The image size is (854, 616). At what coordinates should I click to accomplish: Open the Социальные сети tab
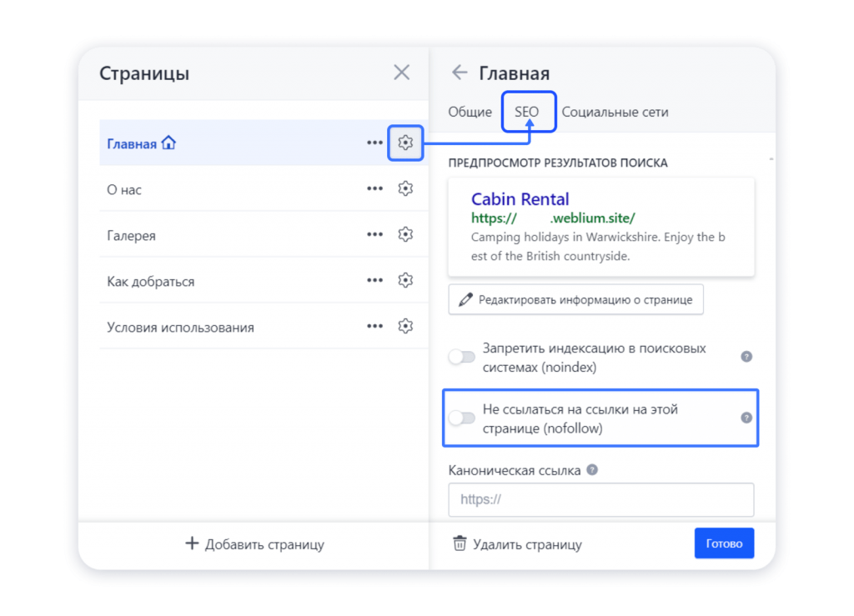[615, 112]
